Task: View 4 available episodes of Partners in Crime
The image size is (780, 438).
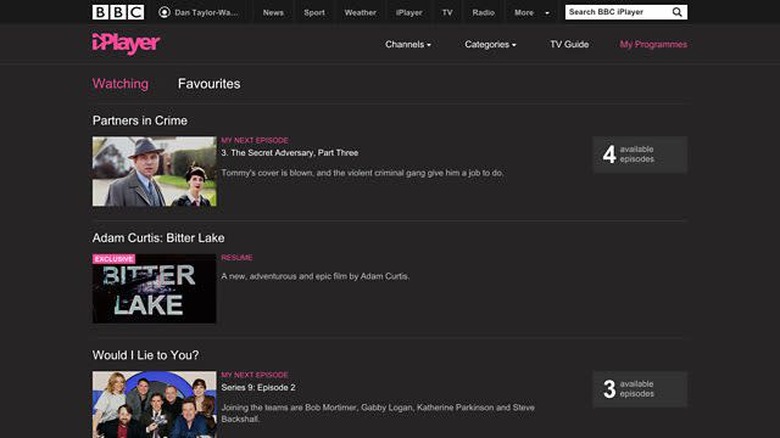Action: (640, 154)
